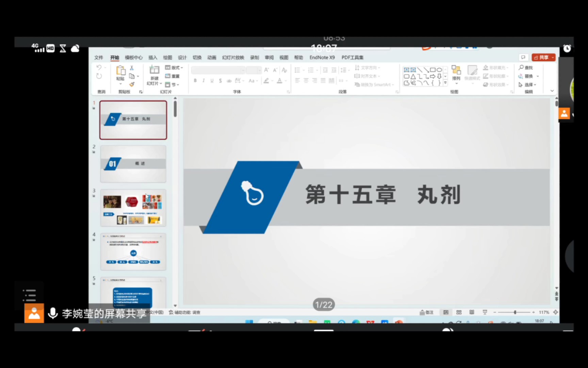This screenshot has height=368, width=588.
Task: Open the font name combo box
Action: coord(218,70)
